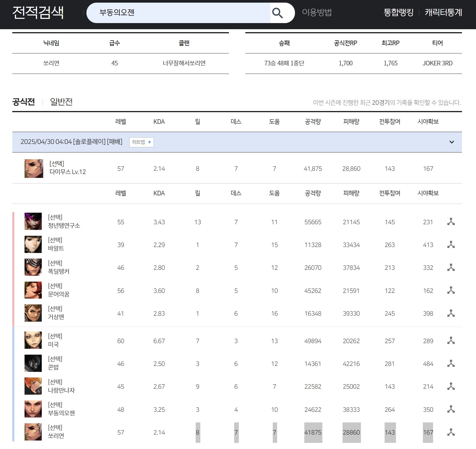Click the 부동의오젠 player name in list

pos(62,413)
